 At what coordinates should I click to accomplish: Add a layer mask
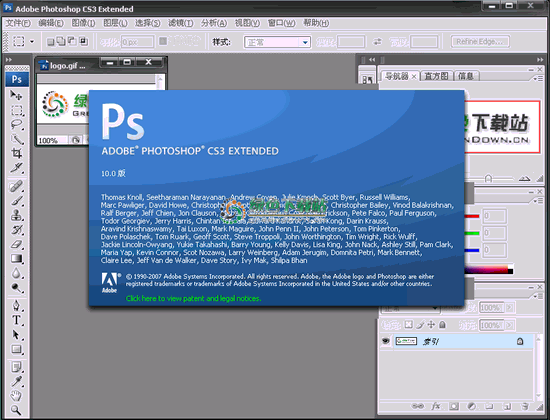click(x=454, y=406)
